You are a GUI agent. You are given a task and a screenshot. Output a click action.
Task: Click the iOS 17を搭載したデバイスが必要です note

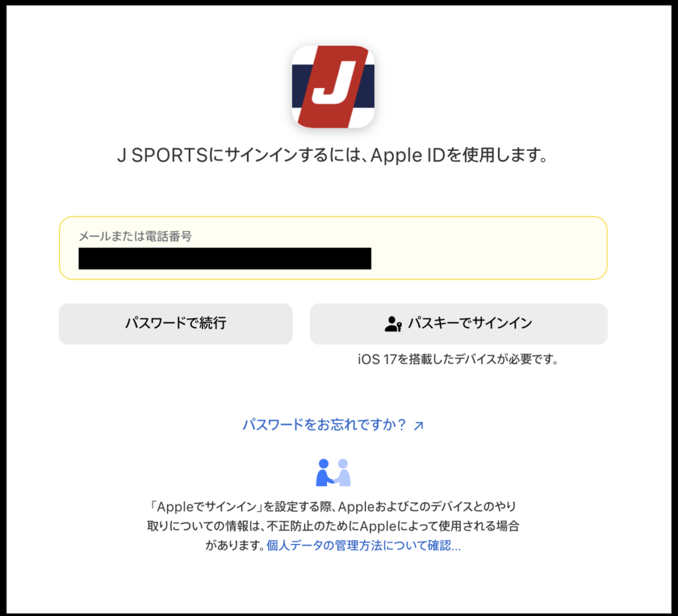tap(458, 359)
